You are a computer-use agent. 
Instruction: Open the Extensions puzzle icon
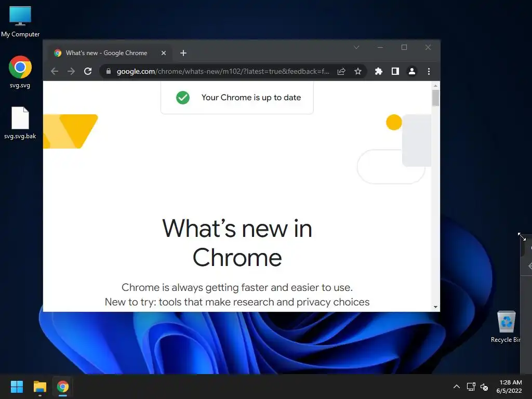[x=379, y=71]
